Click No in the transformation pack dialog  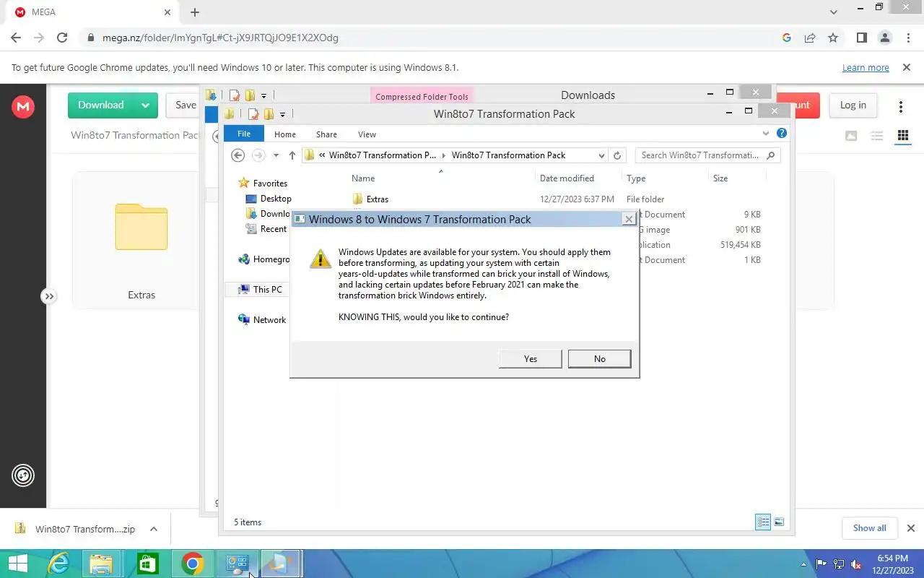600,358
